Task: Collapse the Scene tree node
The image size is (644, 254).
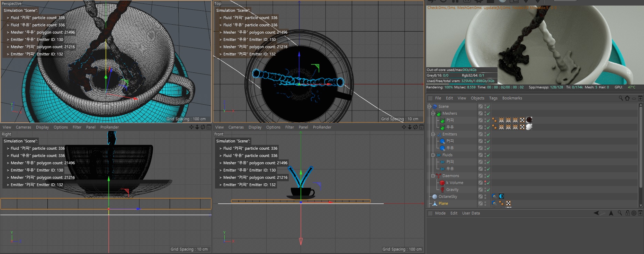Action: click(429, 106)
